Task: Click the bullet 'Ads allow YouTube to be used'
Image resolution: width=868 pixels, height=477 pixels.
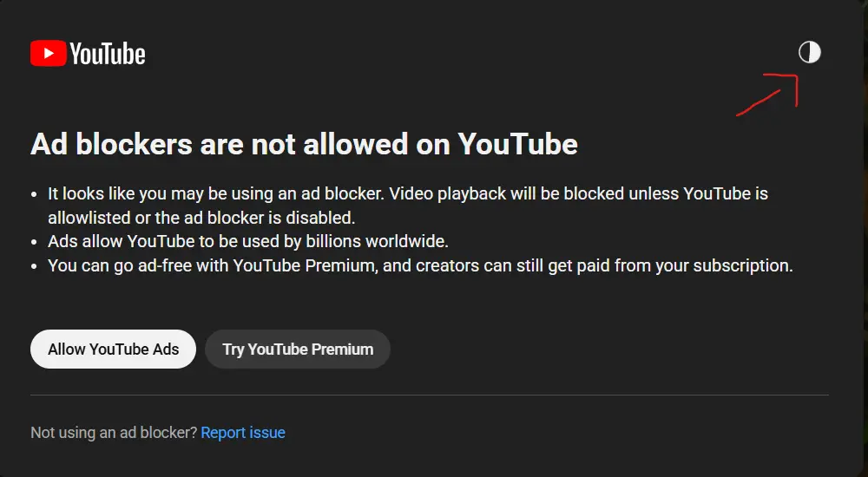Action: (x=247, y=241)
